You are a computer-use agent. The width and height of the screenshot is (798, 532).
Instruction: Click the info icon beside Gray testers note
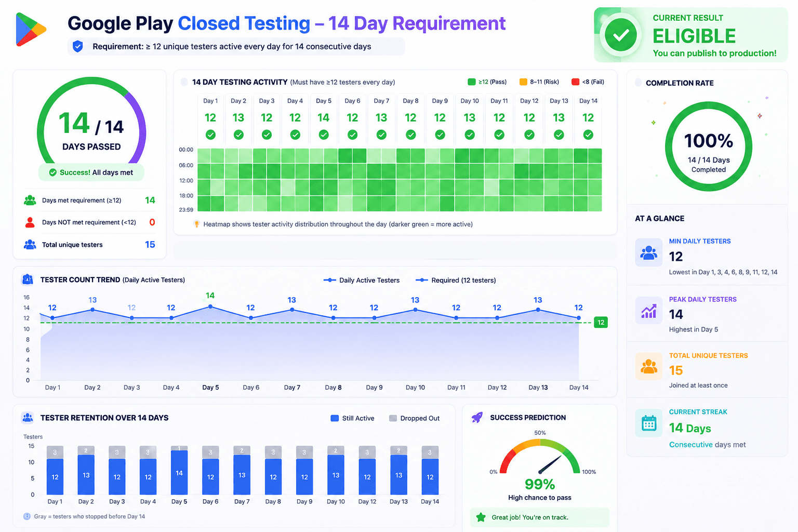pos(27,516)
